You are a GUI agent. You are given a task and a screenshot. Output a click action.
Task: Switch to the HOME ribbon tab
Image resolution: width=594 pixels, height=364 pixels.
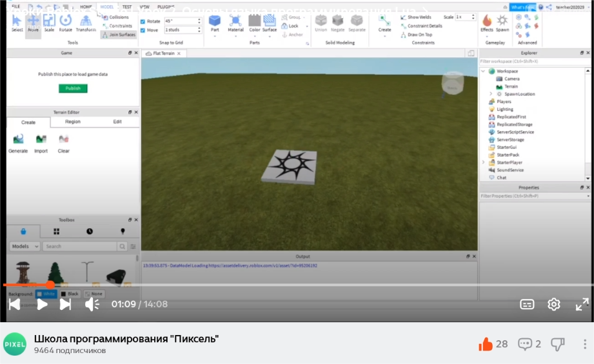point(86,7)
